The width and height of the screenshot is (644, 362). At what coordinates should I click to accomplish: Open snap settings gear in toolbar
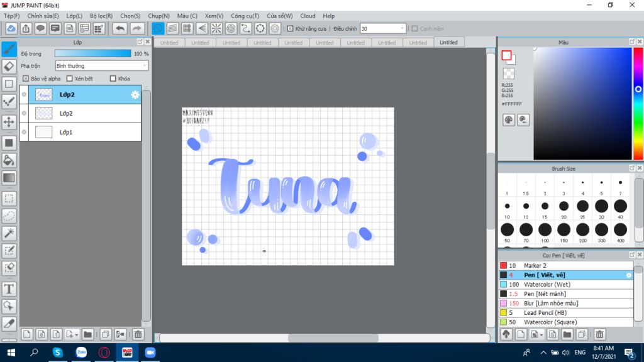pos(275,28)
